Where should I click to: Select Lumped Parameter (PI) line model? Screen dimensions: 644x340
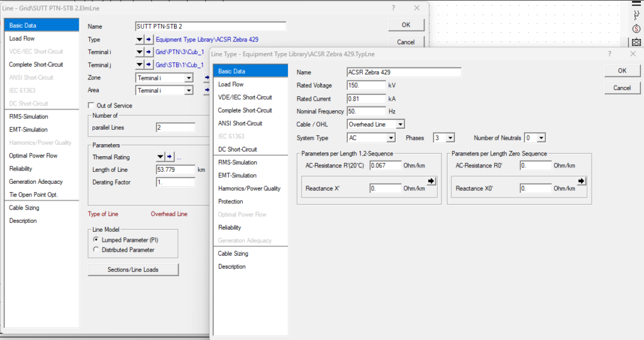tap(96, 240)
